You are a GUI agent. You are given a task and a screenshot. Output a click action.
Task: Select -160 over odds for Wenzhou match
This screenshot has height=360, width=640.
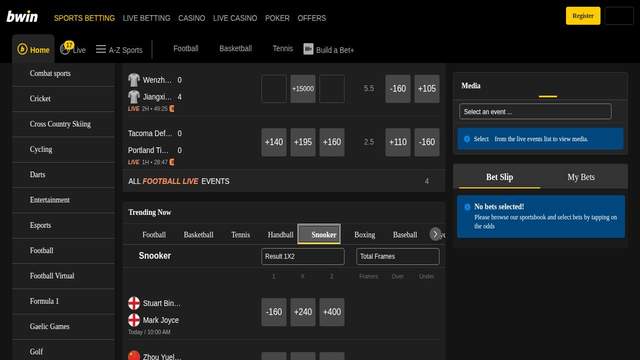[398, 89]
